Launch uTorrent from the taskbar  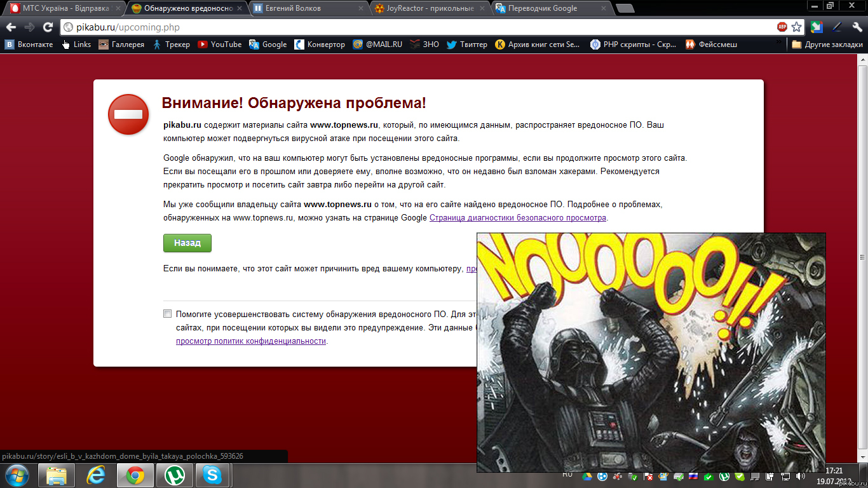(174, 475)
